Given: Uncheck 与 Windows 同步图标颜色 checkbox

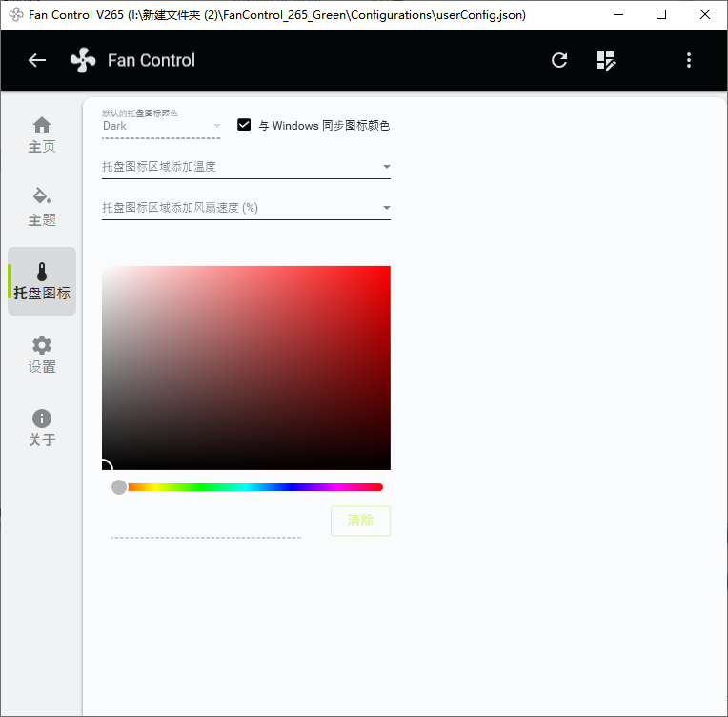Looking at the screenshot, I should pyautogui.click(x=245, y=125).
